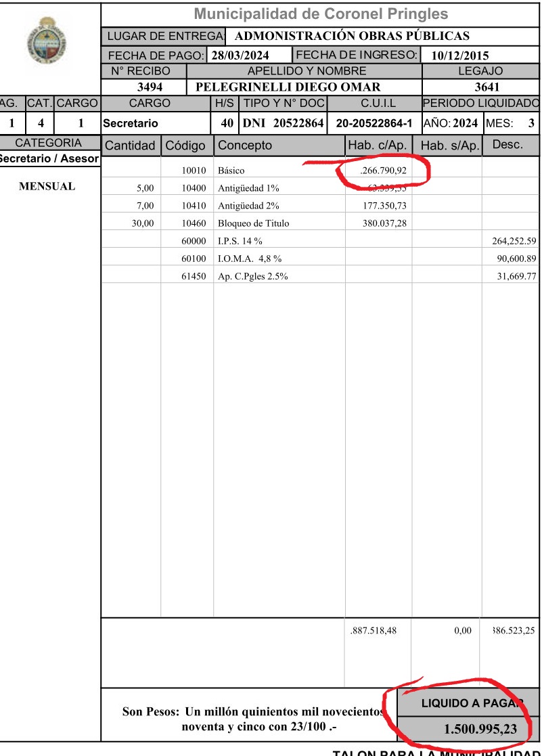The image size is (542, 756).
Task: Click the name PELEGRINELLI DIEGO OMAR
Action: tap(288, 87)
